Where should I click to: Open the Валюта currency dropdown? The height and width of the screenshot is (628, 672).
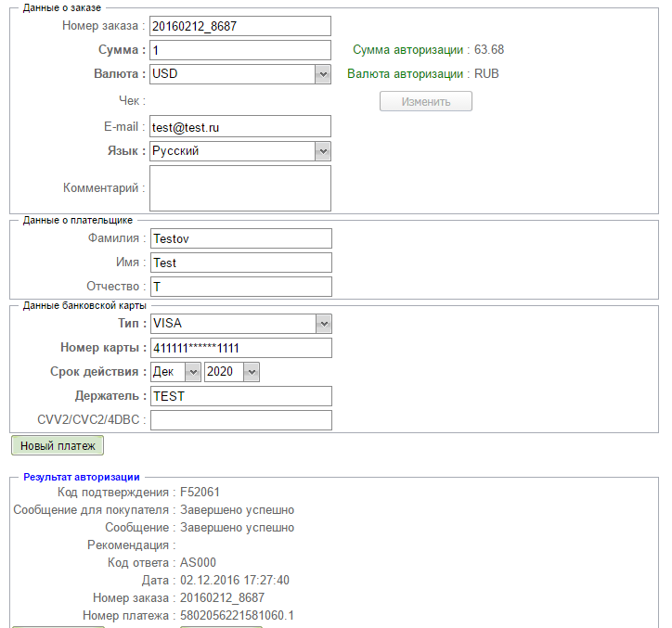click(x=239, y=74)
